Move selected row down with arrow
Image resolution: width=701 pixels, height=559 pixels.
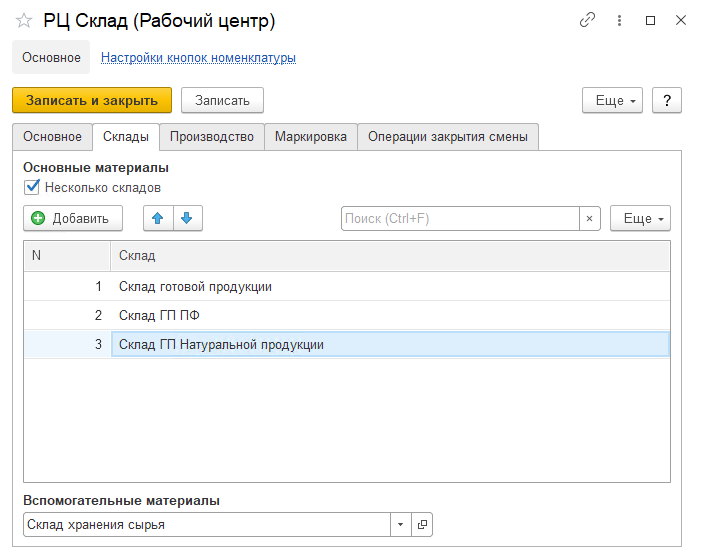187,218
